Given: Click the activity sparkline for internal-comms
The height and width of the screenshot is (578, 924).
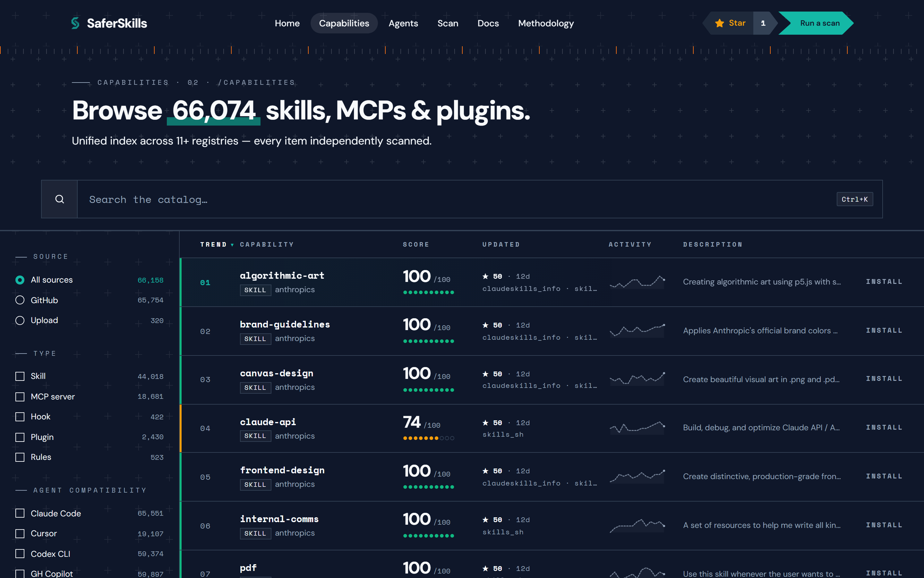Looking at the screenshot, I should click(x=637, y=525).
